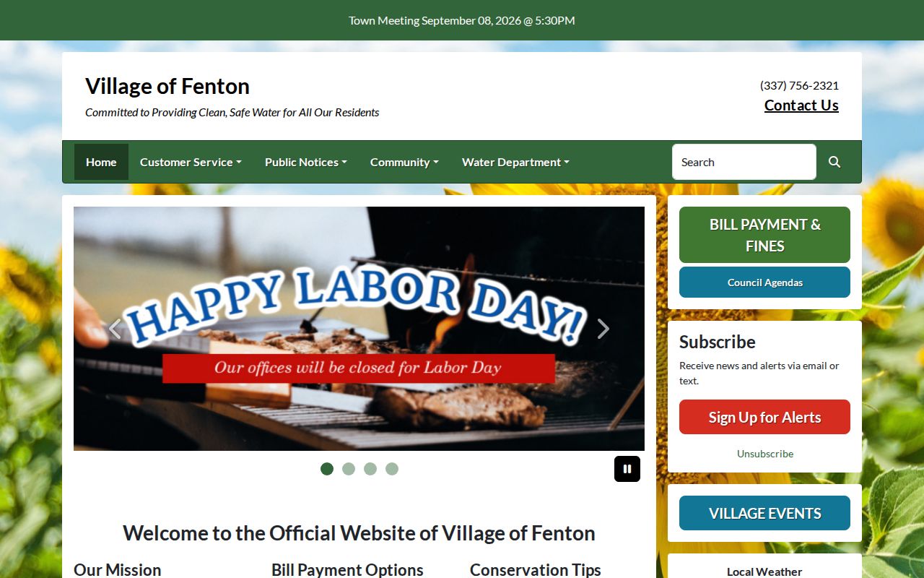The height and width of the screenshot is (578, 924).
Task: Pause the slideshow
Action: (627, 469)
